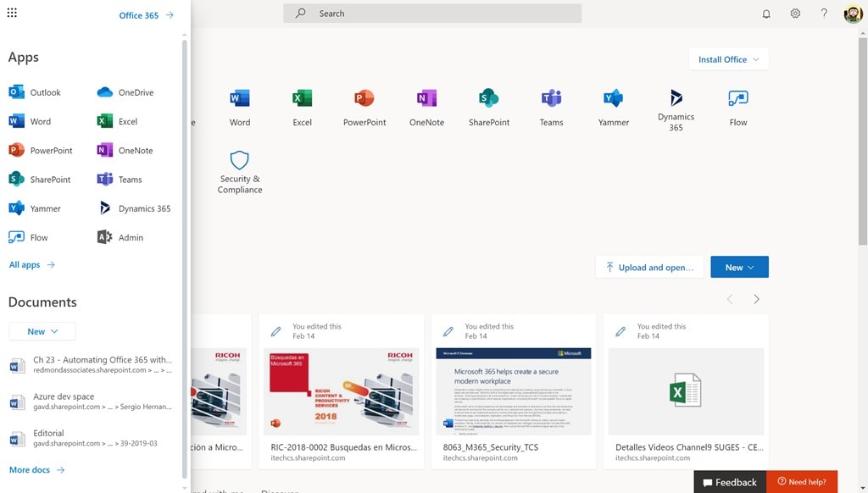Open Outlook from the Apps panel
868x493 pixels.
(x=34, y=92)
